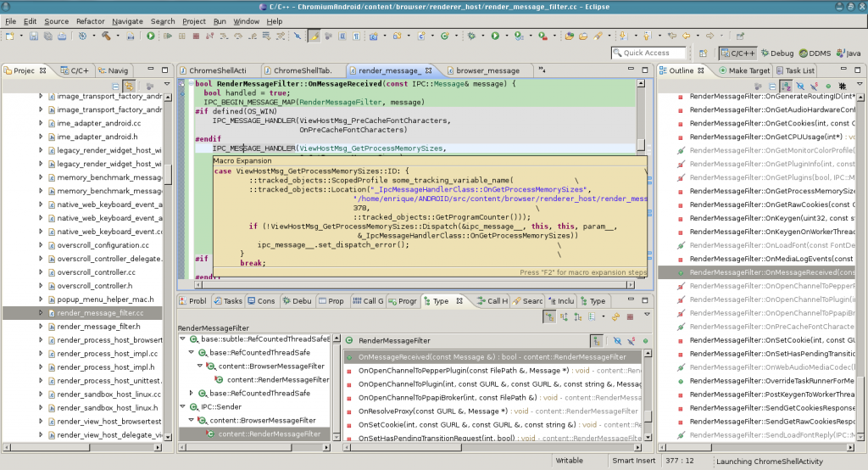868x470 pixels.
Task: Click the Open Perspective icon
Action: (704, 53)
